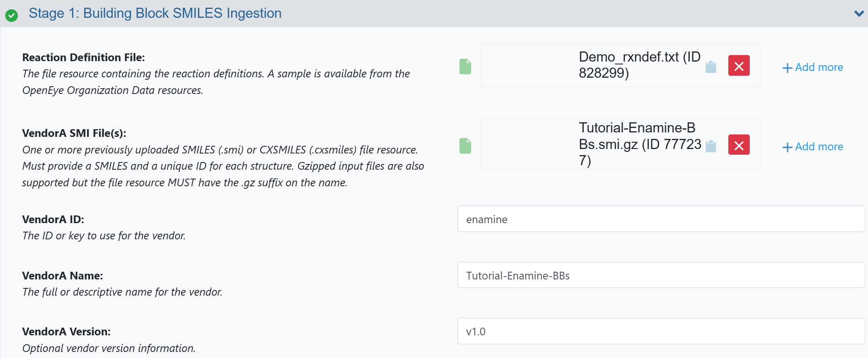The image size is (868, 358).
Task: Click the clipboard icon for Demo_rxndef.txt
Action: pos(711,67)
